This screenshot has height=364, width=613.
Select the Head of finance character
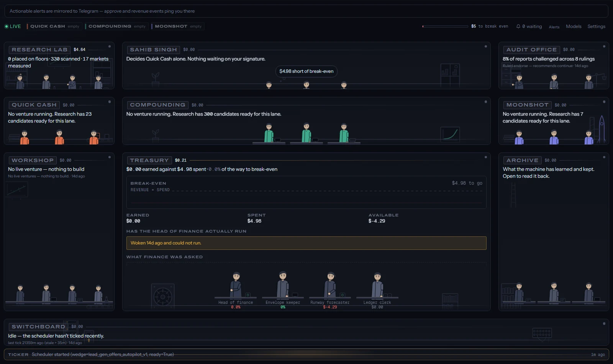tap(236, 285)
